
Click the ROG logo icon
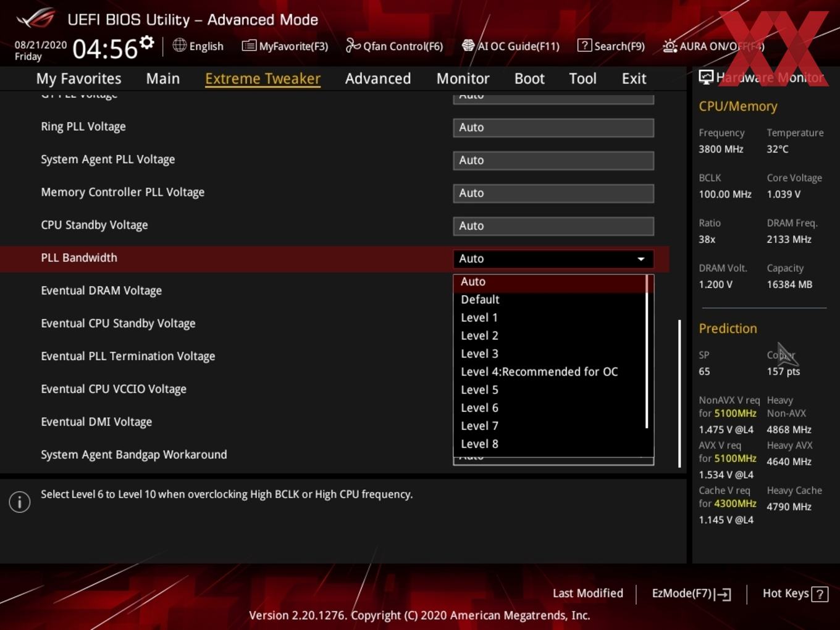click(36, 19)
